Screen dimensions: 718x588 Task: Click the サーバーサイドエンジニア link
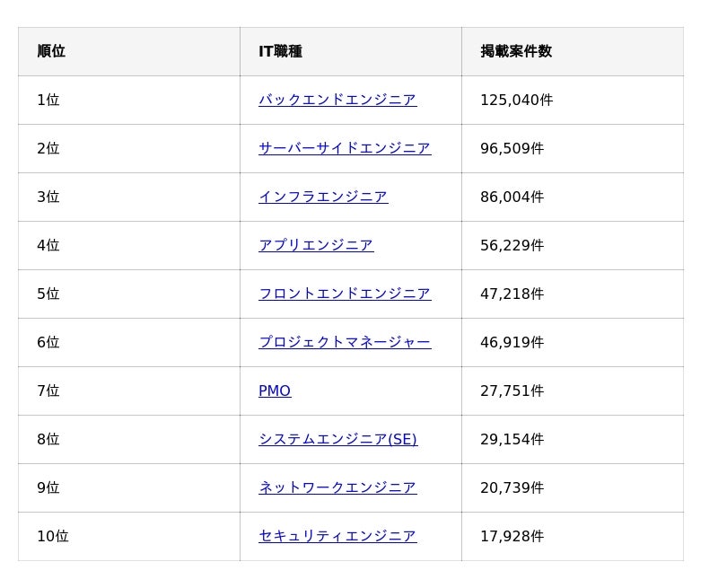click(x=344, y=148)
